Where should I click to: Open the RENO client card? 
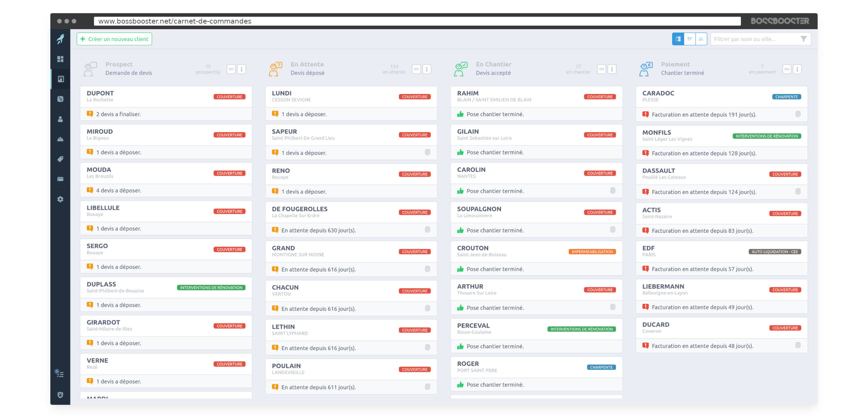tap(351, 181)
